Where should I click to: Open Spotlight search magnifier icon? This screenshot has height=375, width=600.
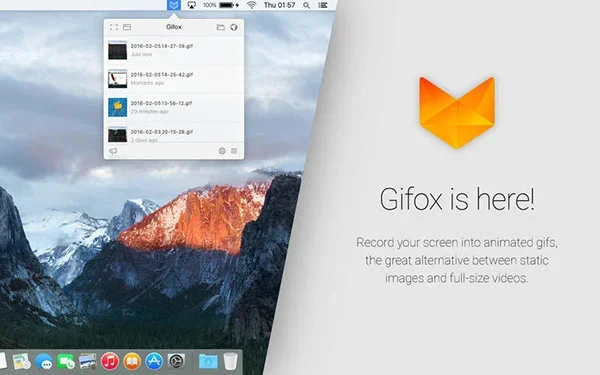307,5
